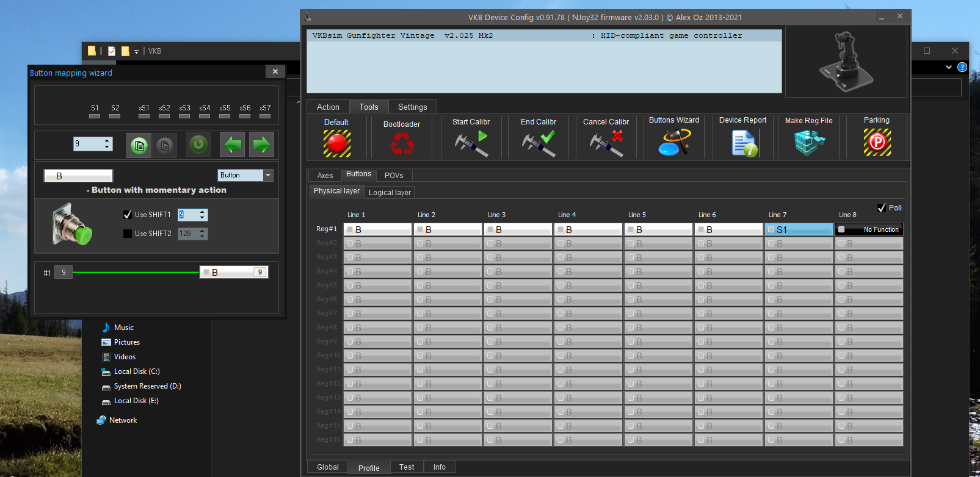Open the Info tab at the bottom
The width and height of the screenshot is (980, 477).
(440, 467)
